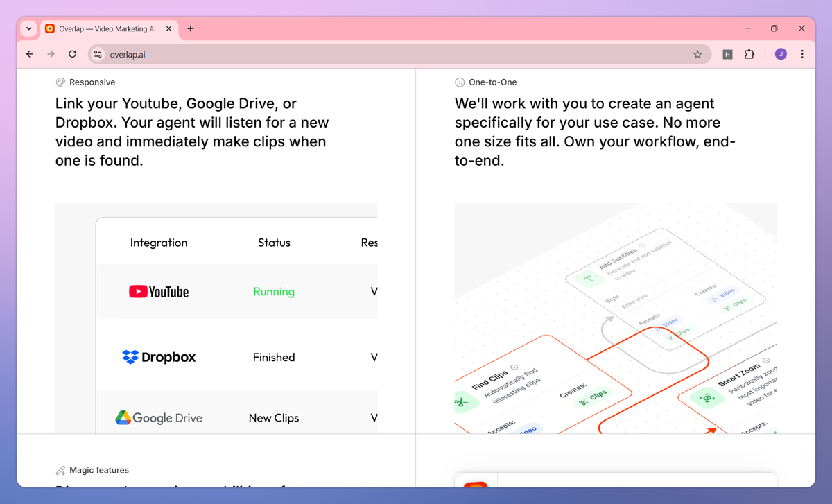832x504 pixels.
Task: Click the One-to-One chart icon
Action: [460, 82]
